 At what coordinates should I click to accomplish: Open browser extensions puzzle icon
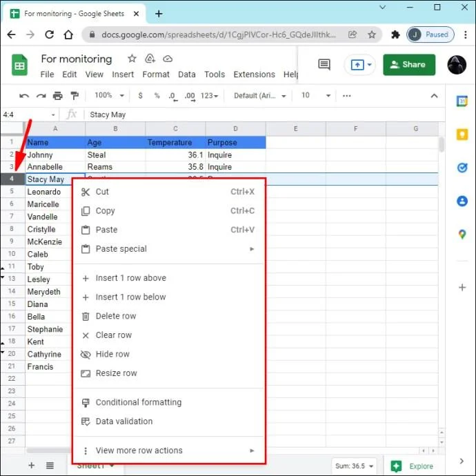point(395,34)
